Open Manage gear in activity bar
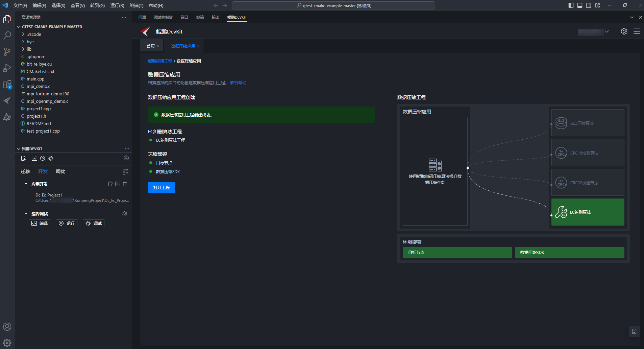The image size is (644, 349). click(x=7, y=343)
